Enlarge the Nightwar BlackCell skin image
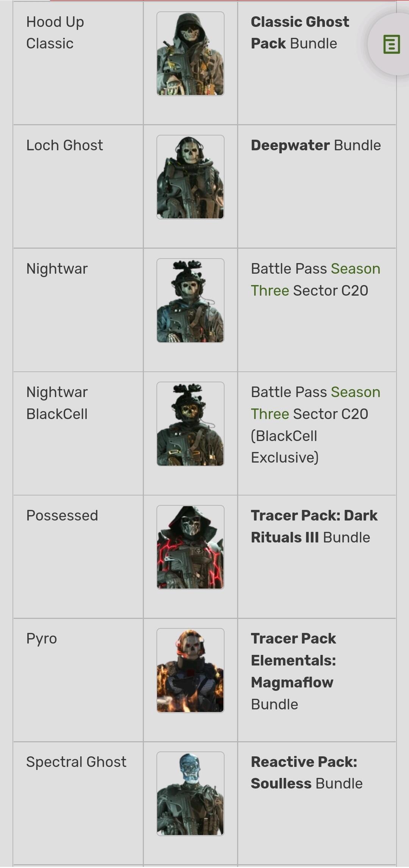This screenshot has height=868, width=409. 190,424
